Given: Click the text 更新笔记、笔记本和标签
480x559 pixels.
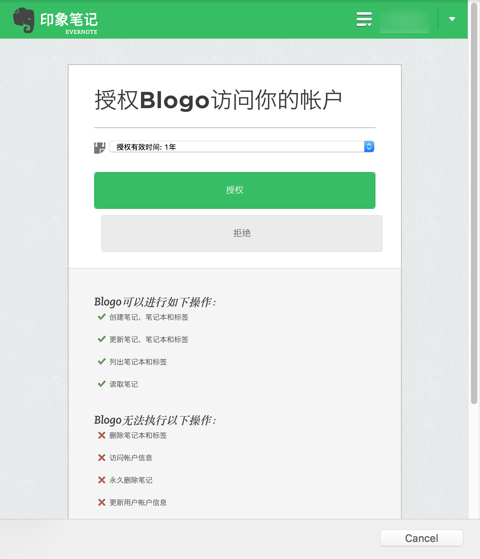Looking at the screenshot, I should [149, 340].
